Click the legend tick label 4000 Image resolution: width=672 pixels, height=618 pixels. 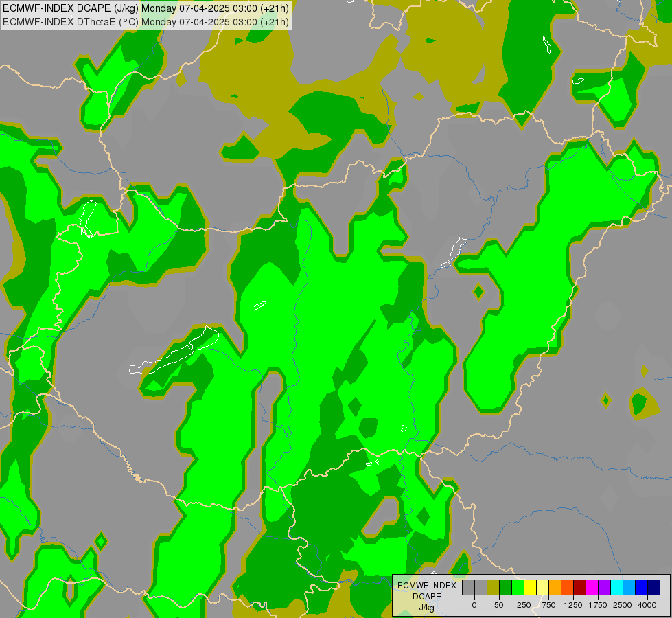[647, 605]
